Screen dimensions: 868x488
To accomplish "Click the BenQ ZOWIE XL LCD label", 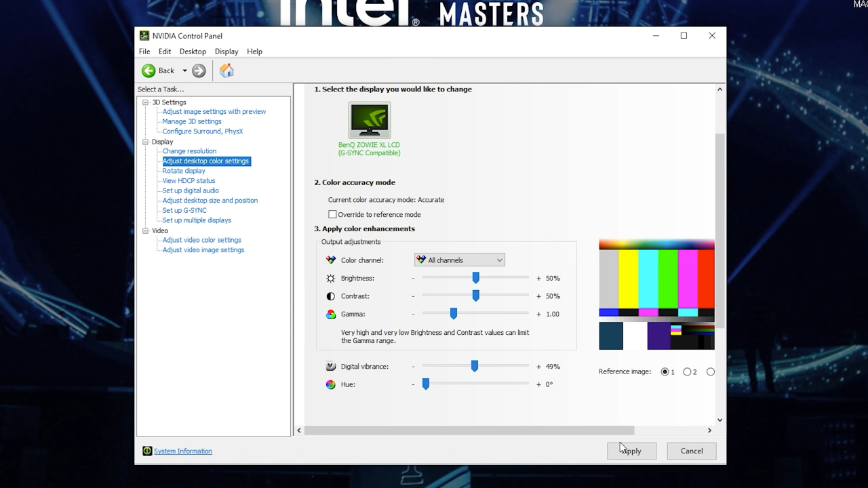I will click(x=370, y=149).
